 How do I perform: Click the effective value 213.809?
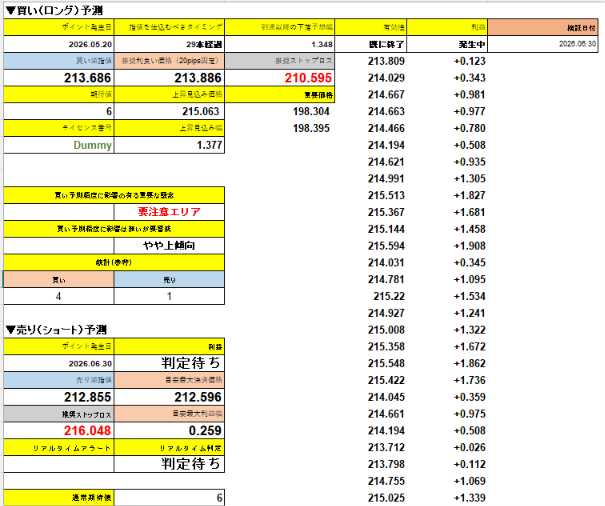pos(386,61)
